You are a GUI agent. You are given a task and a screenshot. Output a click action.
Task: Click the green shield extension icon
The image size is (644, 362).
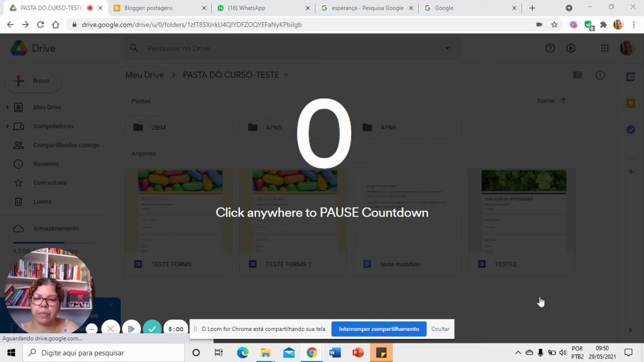point(588,25)
